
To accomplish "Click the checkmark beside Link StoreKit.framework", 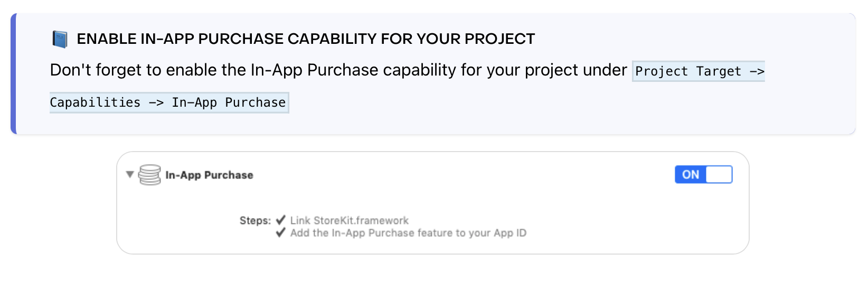I will [281, 220].
